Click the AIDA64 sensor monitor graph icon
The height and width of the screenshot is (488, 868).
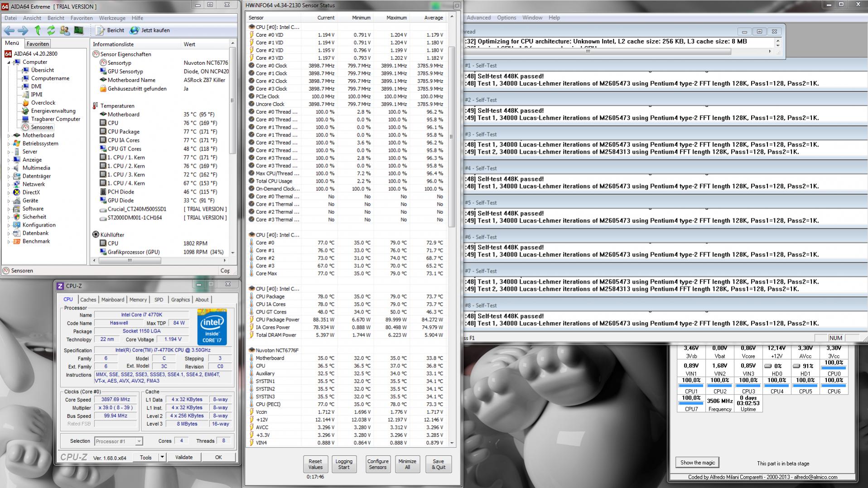[x=79, y=30]
